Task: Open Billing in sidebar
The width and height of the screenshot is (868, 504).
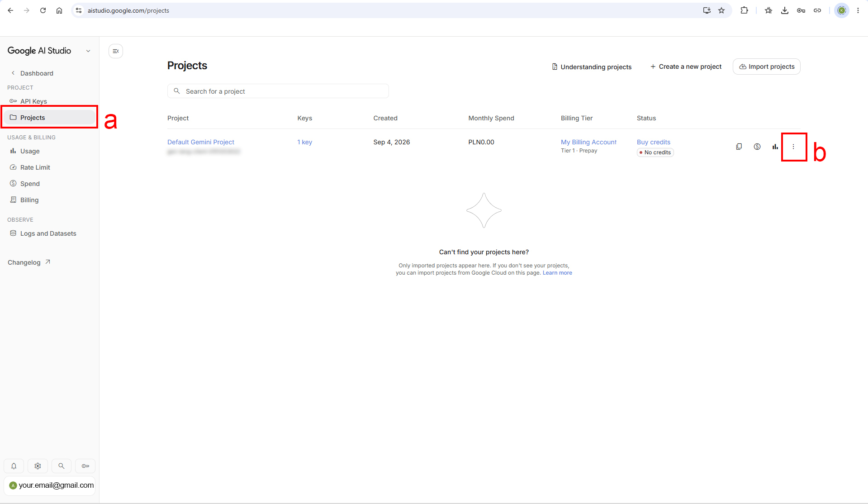Action: click(x=29, y=200)
